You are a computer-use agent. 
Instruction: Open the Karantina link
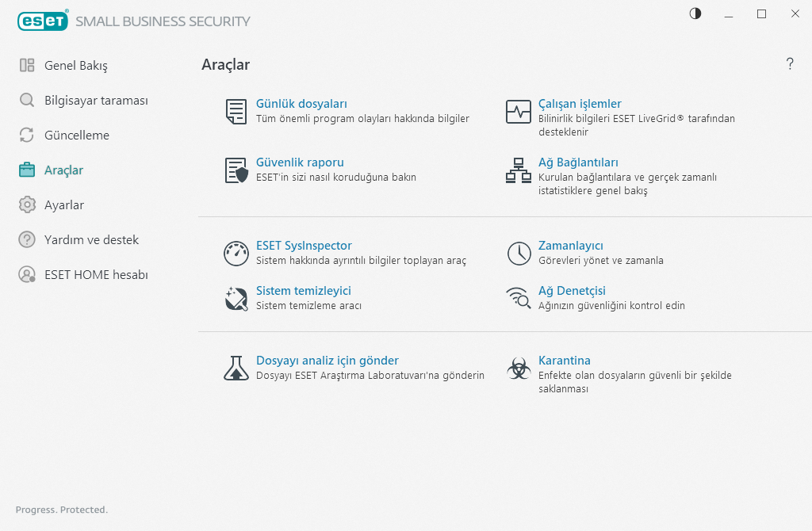click(x=564, y=361)
